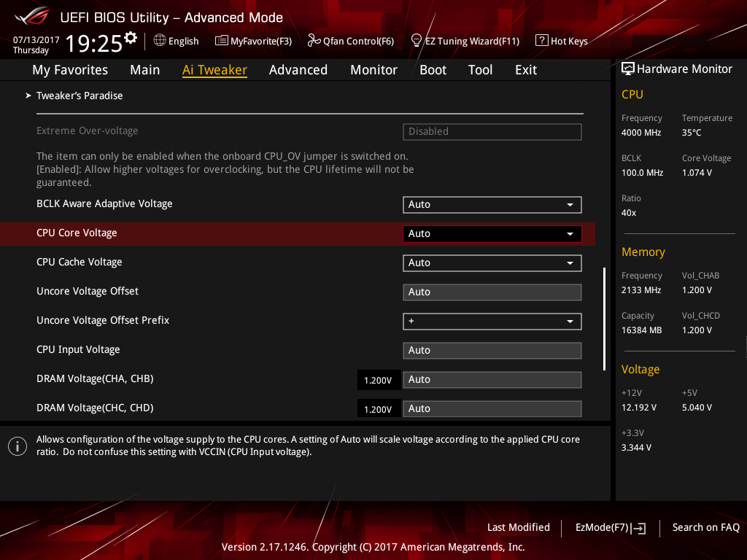Click the BCLK Aware Adaptive Voltage label
The width and height of the screenshot is (747, 560).
pyautogui.click(x=104, y=204)
